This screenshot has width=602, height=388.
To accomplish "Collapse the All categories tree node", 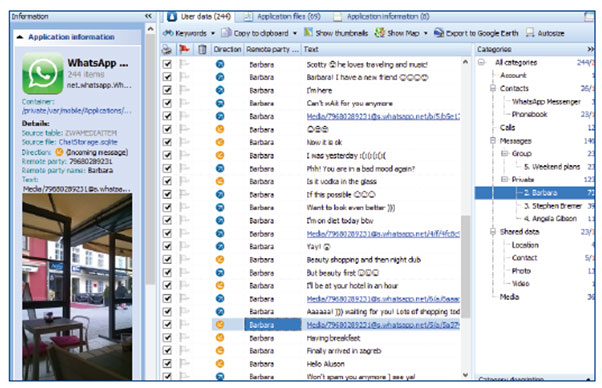I will pos(481,62).
